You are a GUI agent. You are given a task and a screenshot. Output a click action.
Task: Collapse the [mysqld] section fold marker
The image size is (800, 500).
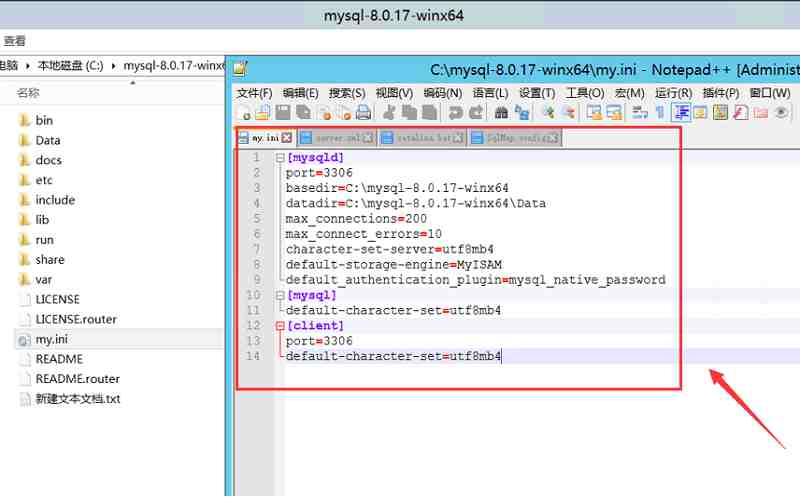pyautogui.click(x=280, y=158)
